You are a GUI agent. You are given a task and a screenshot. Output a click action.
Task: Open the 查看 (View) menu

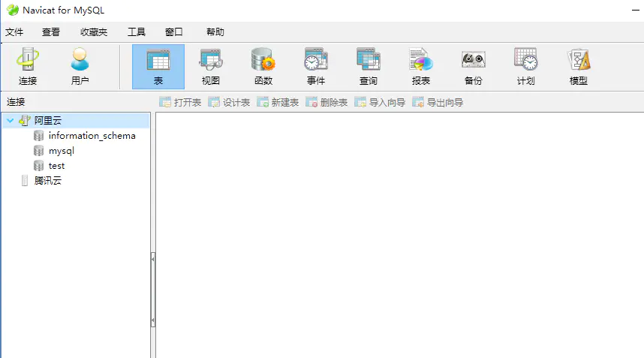51,32
